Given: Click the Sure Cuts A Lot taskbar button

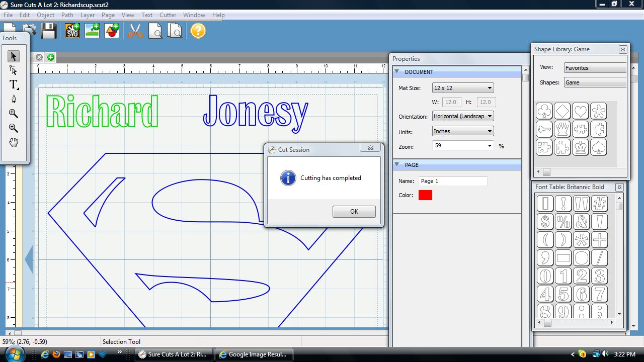Looking at the screenshot, I should point(174,354).
